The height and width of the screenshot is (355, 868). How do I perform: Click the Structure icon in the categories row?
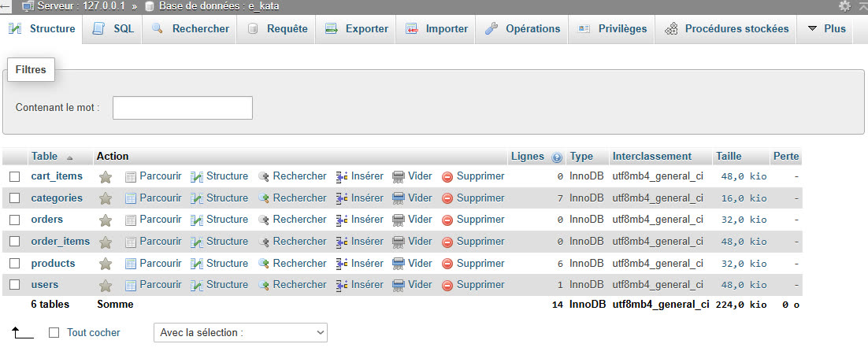pyautogui.click(x=196, y=198)
